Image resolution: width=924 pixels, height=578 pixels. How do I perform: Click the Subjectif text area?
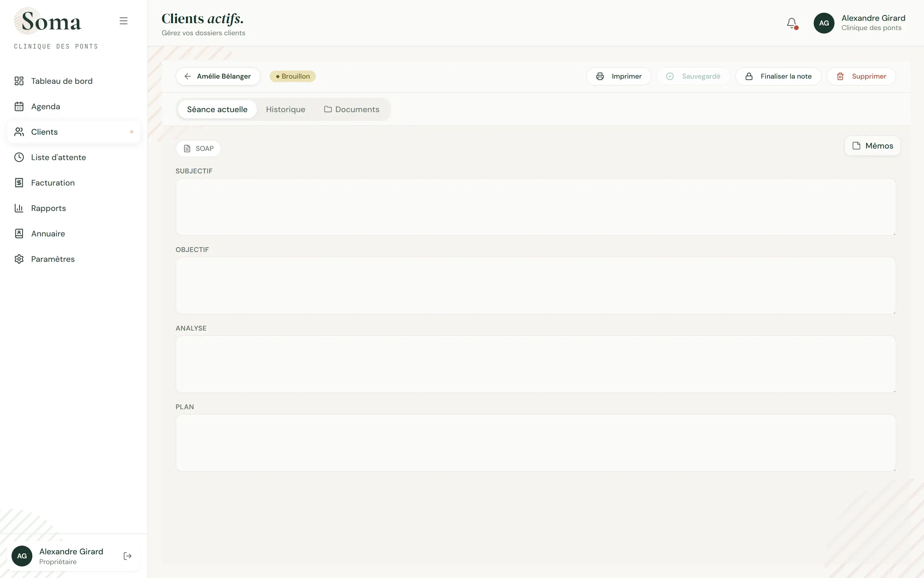[536, 207]
